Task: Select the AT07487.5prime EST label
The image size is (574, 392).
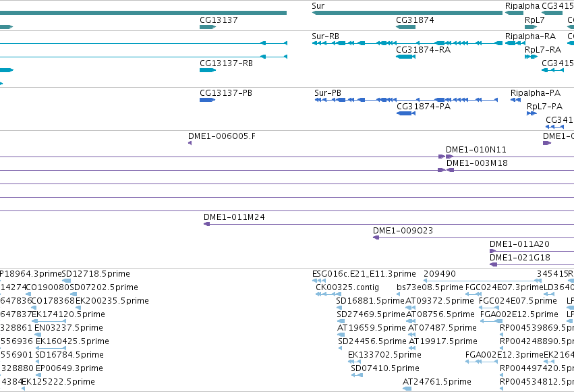Action: coord(442,328)
